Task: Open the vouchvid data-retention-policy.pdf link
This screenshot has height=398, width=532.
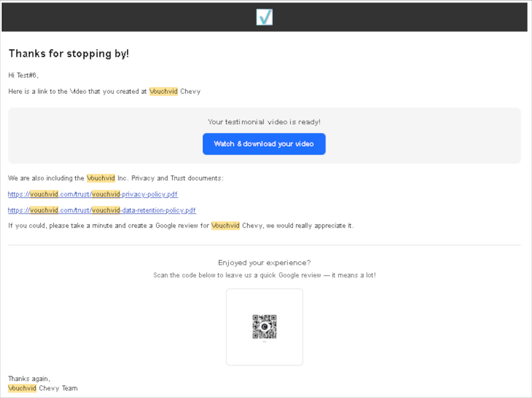Action: tap(102, 210)
